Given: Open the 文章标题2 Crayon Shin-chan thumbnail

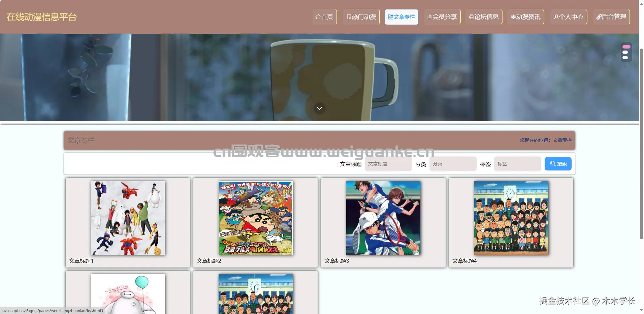Looking at the screenshot, I should pyautogui.click(x=256, y=218).
